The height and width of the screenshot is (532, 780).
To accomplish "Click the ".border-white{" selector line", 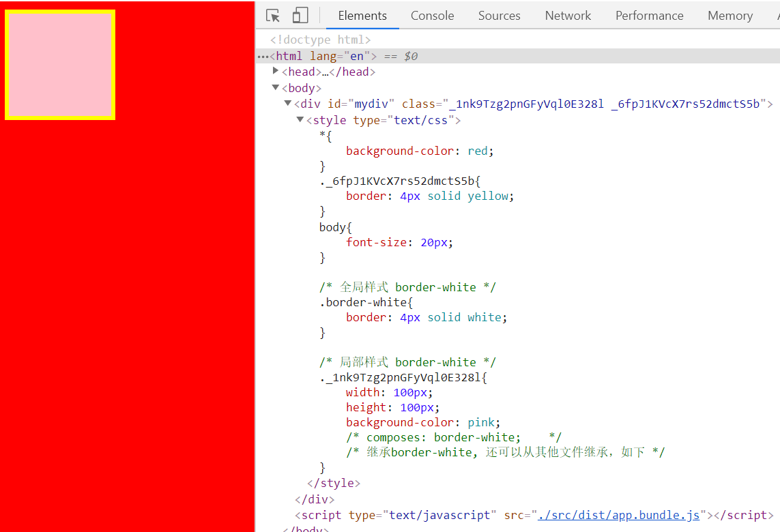I will point(366,302).
